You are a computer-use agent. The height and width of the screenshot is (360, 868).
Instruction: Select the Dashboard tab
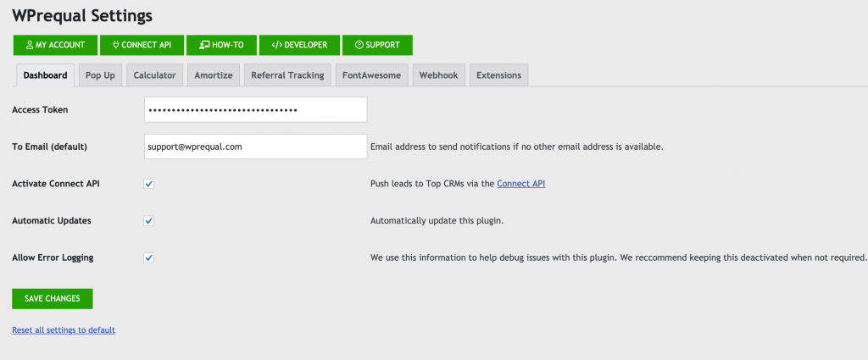click(46, 75)
